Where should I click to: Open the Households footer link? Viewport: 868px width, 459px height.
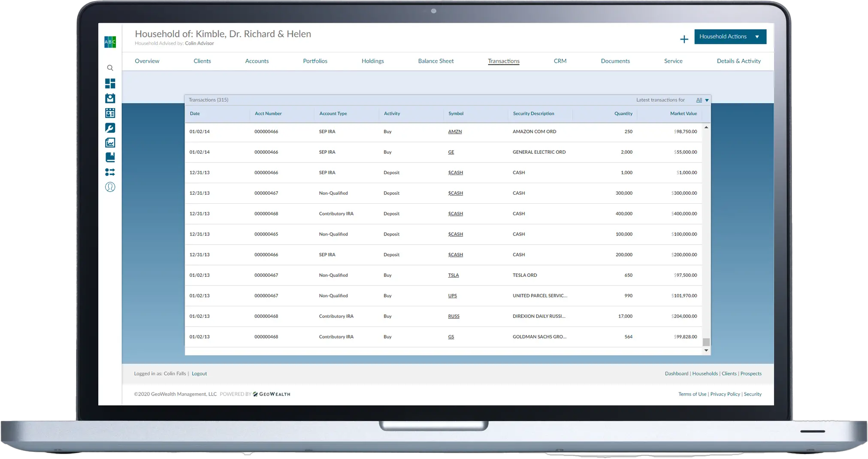point(705,374)
